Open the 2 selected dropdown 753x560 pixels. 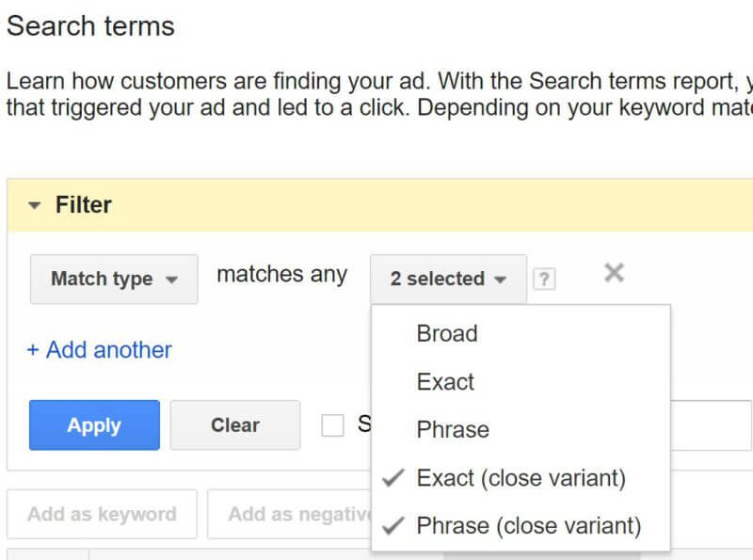(449, 279)
